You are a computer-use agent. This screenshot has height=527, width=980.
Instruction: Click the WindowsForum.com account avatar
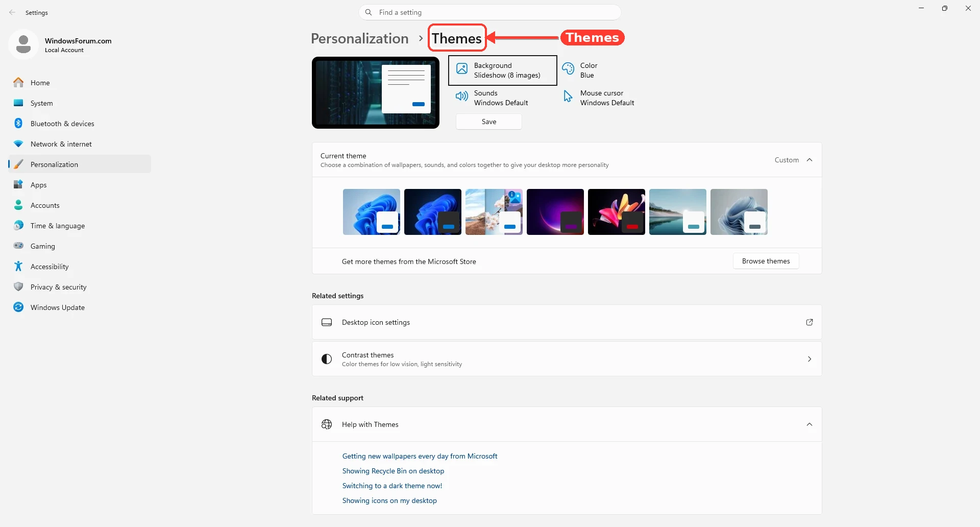23,44
